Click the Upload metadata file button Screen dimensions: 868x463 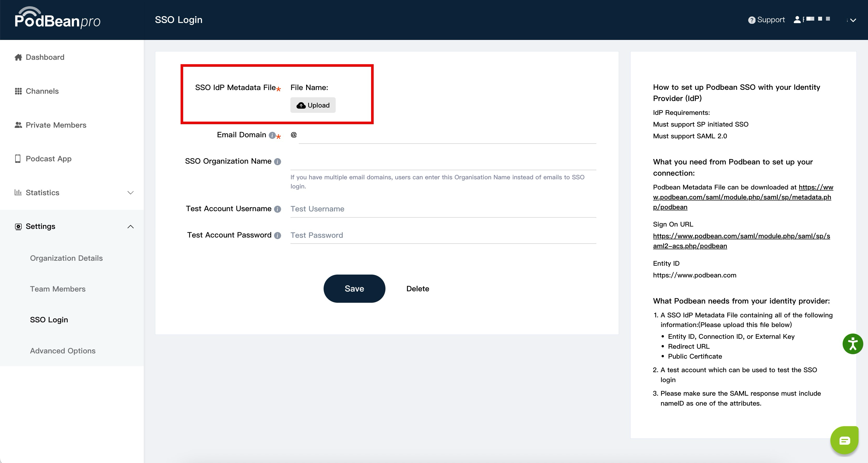[313, 105]
